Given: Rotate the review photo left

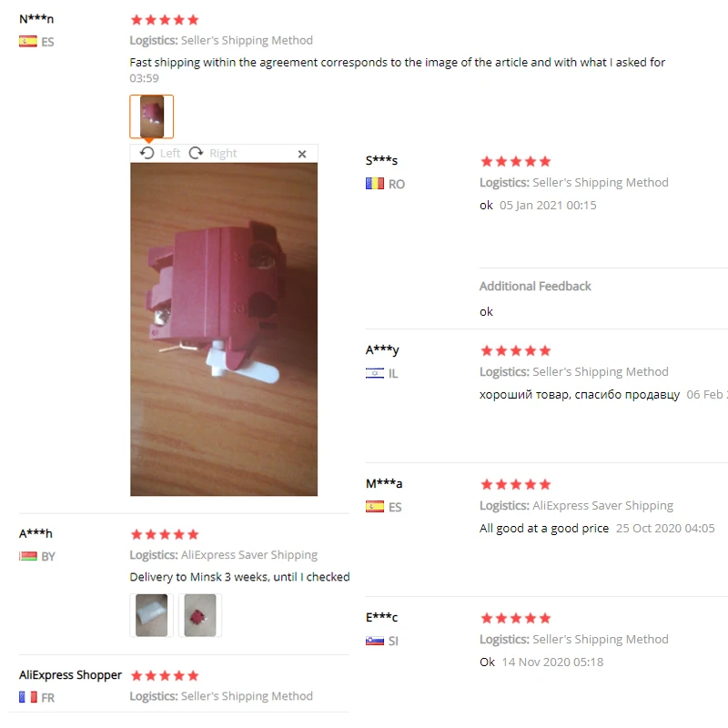Looking at the screenshot, I should click(160, 153).
